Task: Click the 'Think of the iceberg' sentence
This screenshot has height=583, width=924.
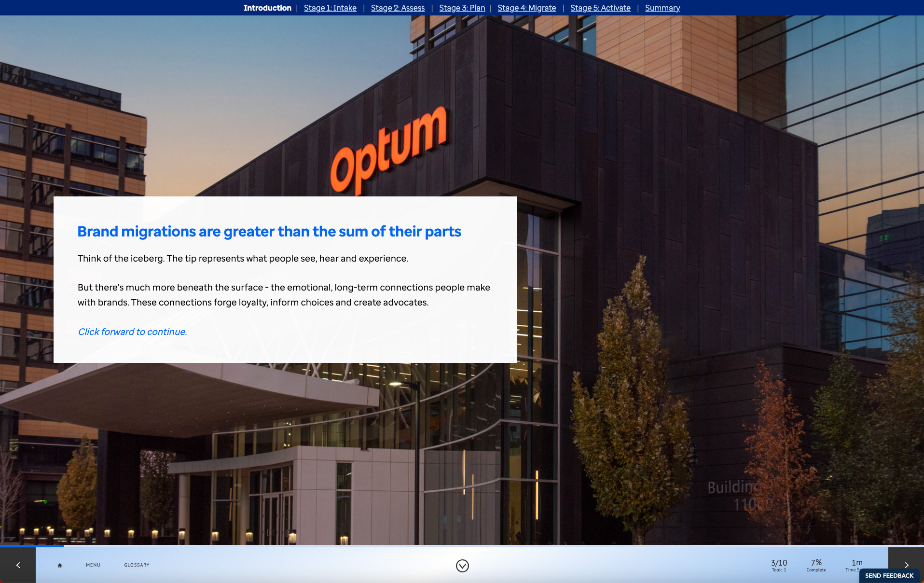Action: pos(243,258)
